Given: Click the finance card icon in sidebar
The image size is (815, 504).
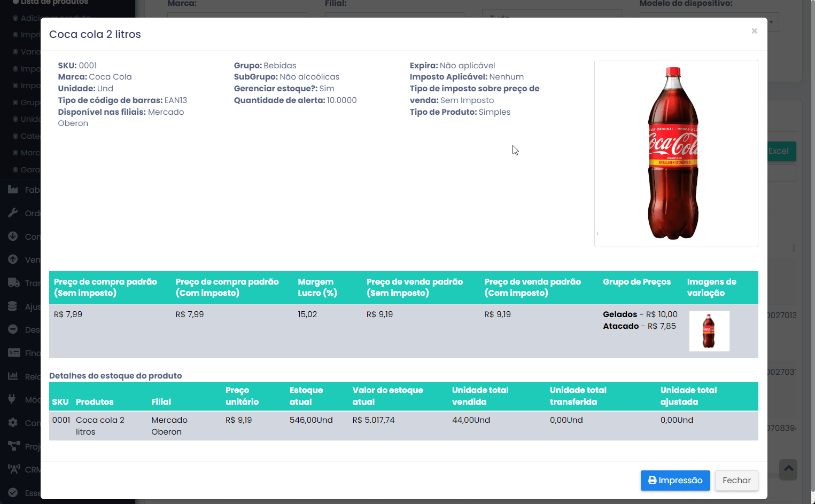Looking at the screenshot, I should pyautogui.click(x=14, y=352).
